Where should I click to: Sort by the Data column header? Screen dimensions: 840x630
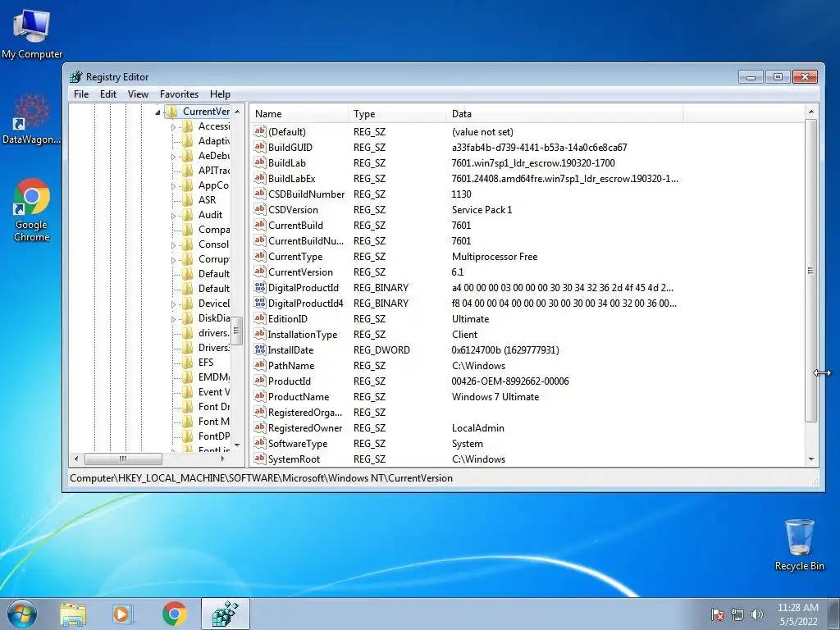point(565,113)
